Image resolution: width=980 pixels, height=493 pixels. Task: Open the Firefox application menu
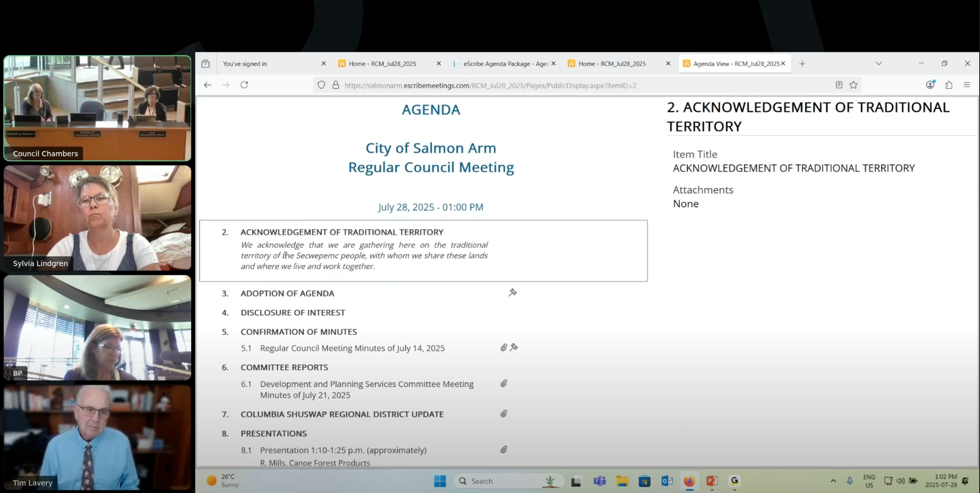click(968, 85)
